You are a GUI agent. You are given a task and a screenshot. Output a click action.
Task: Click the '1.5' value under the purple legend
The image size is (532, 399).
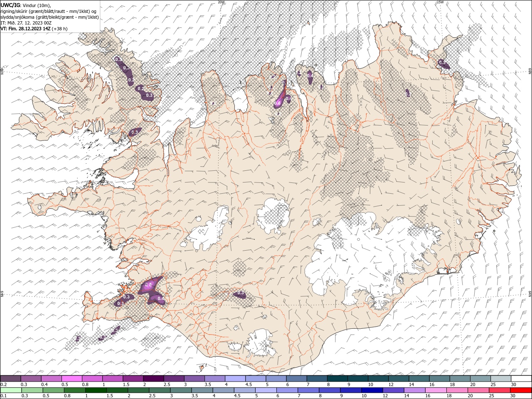click(126, 384)
